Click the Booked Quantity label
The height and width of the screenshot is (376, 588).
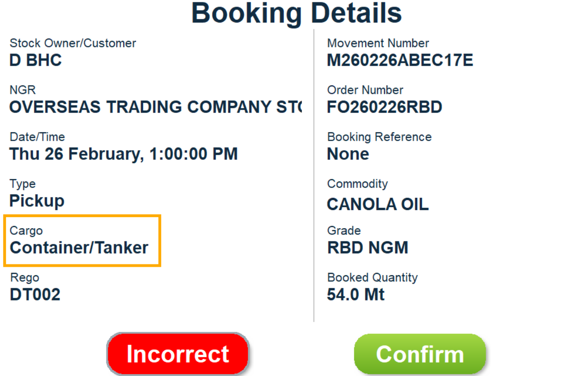click(x=372, y=278)
